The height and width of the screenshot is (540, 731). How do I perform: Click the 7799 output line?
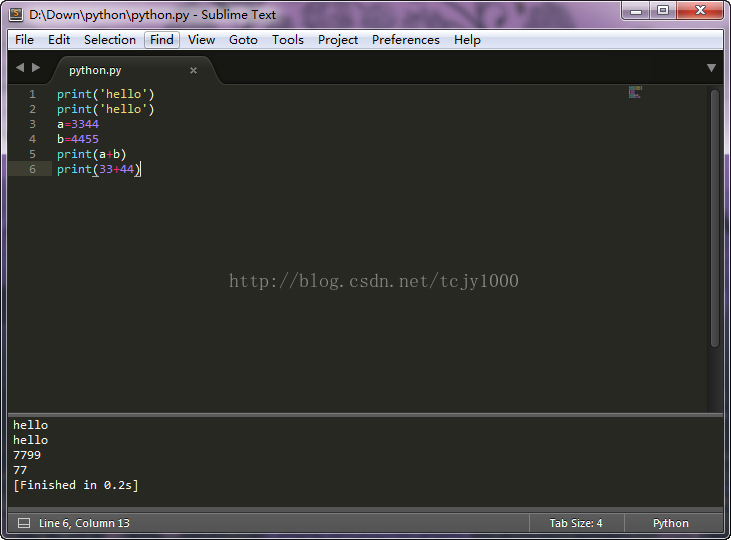coord(27,455)
